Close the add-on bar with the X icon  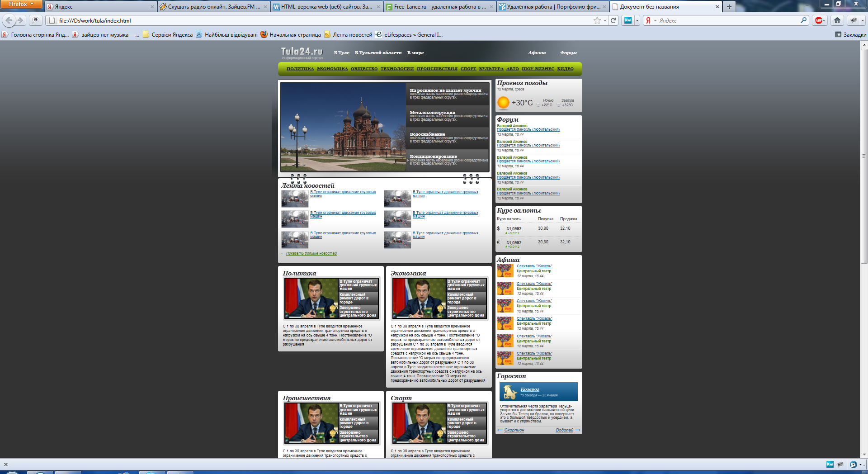[6, 465]
